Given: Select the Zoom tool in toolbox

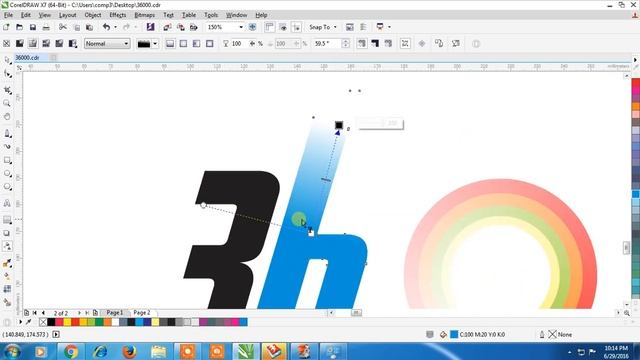Looking at the screenshot, I should 7,103.
